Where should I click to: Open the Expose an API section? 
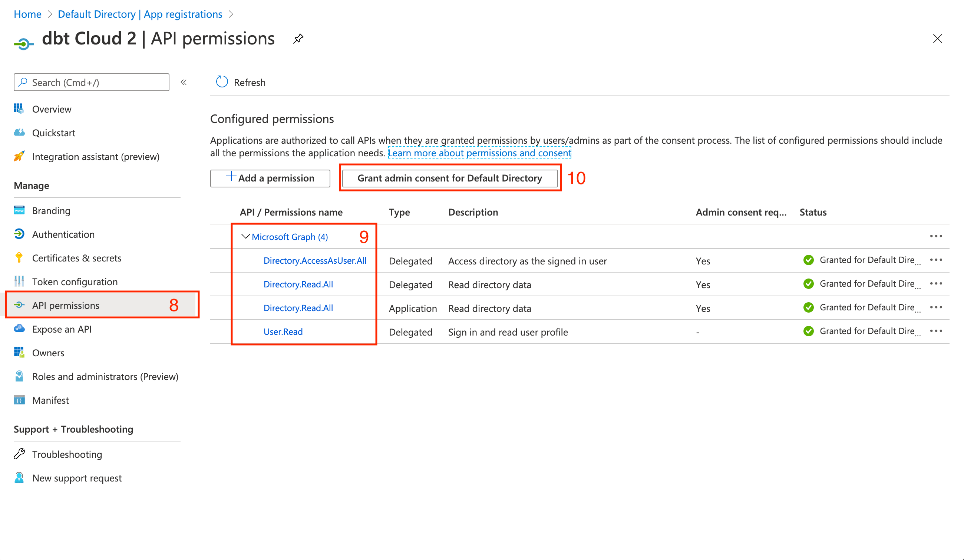62,329
